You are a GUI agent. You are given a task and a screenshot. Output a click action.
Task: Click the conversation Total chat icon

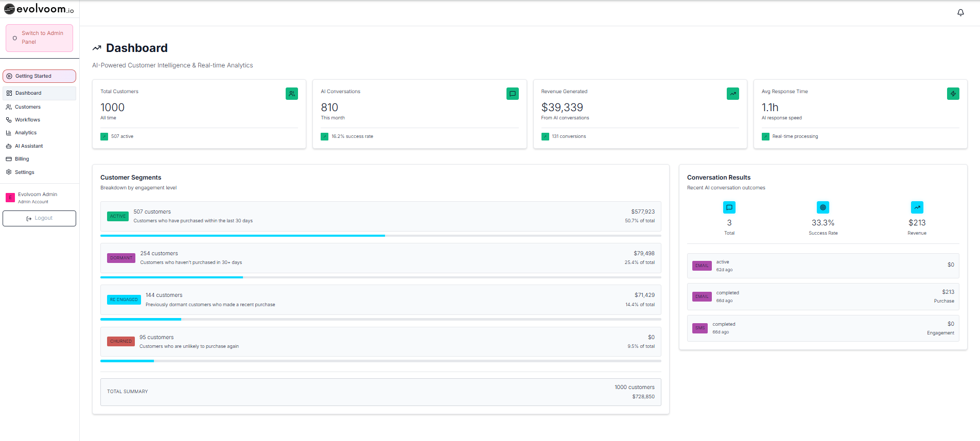[x=729, y=207]
